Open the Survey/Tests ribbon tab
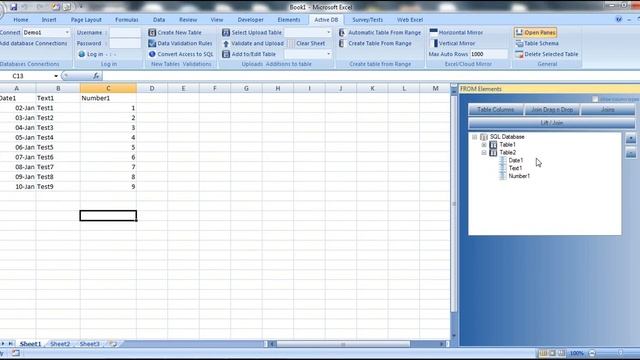Screen dimensions: 640x360 point(367,20)
